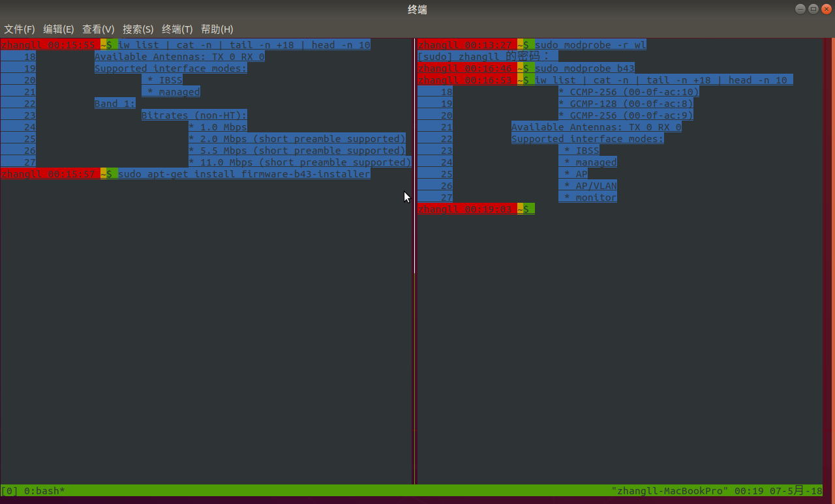Click the "* AP/VLAN" line
Viewport: 835px width, 504px height.
point(590,186)
